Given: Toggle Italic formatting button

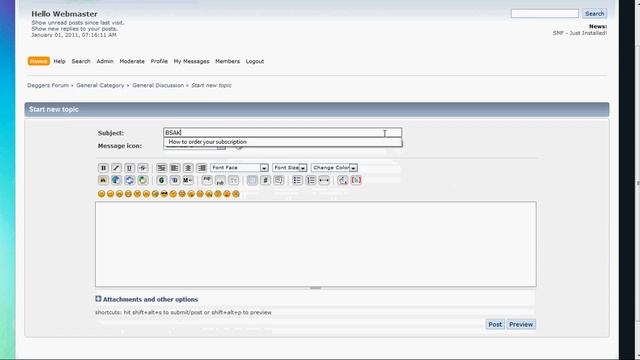Looking at the screenshot, I should pos(116,168).
